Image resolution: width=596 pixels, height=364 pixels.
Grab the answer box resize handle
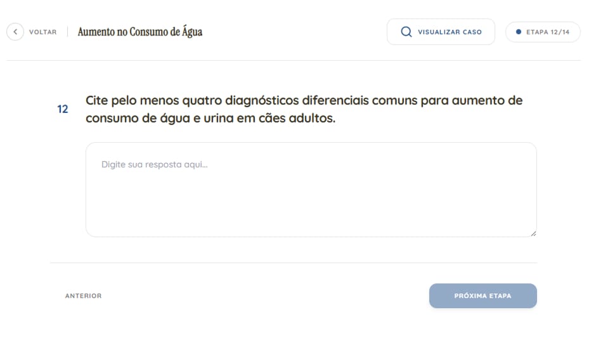[533, 233]
